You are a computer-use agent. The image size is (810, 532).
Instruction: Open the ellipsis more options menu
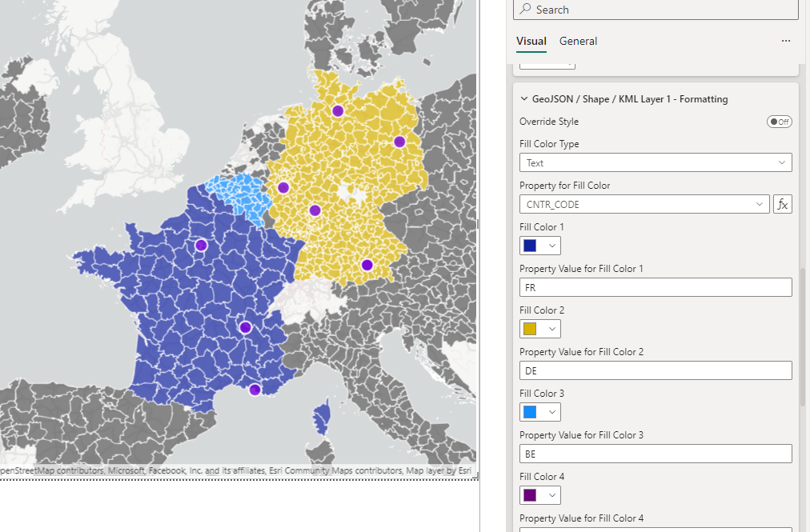pyautogui.click(x=785, y=41)
